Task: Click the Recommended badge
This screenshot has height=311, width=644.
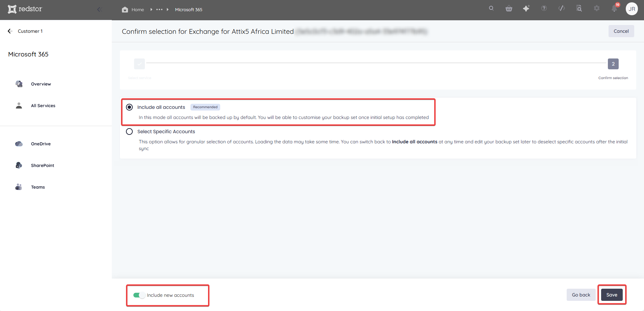Action: click(x=205, y=107)
